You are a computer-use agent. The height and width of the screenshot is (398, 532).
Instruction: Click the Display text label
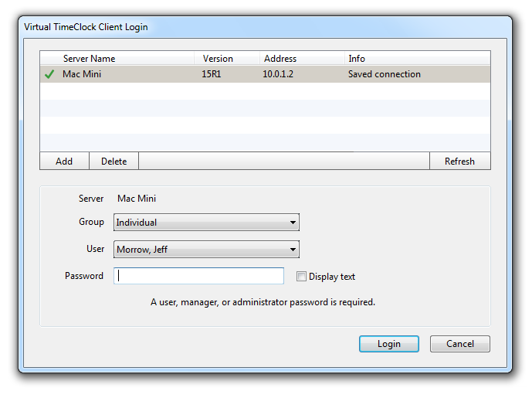click(332, 277)
